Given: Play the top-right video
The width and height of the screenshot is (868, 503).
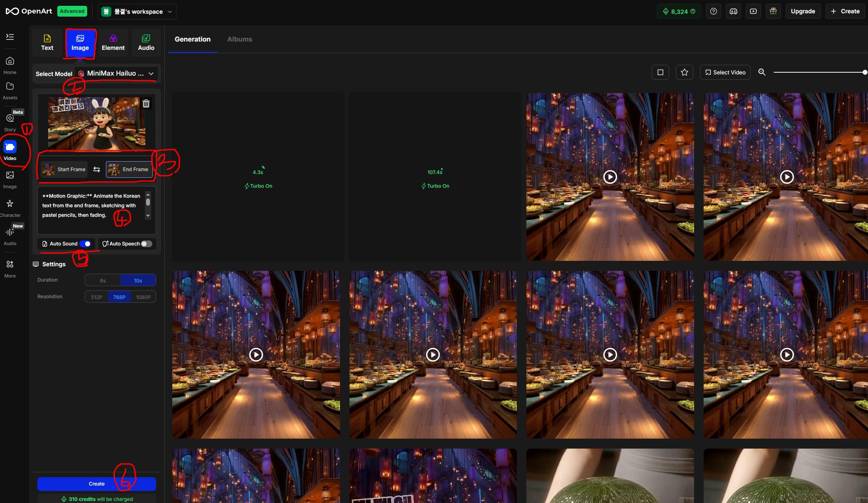Looking at the screenshot, I should tap(787, 177).
